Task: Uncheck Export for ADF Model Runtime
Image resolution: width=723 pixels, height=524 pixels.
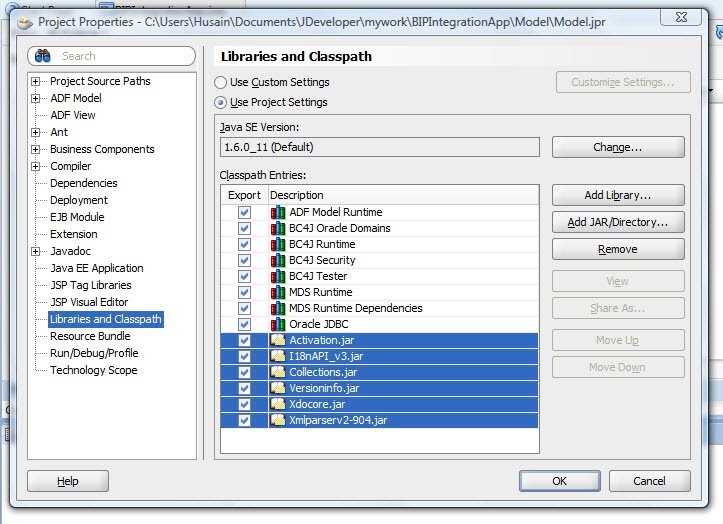Action: click(x=244, y=212)
